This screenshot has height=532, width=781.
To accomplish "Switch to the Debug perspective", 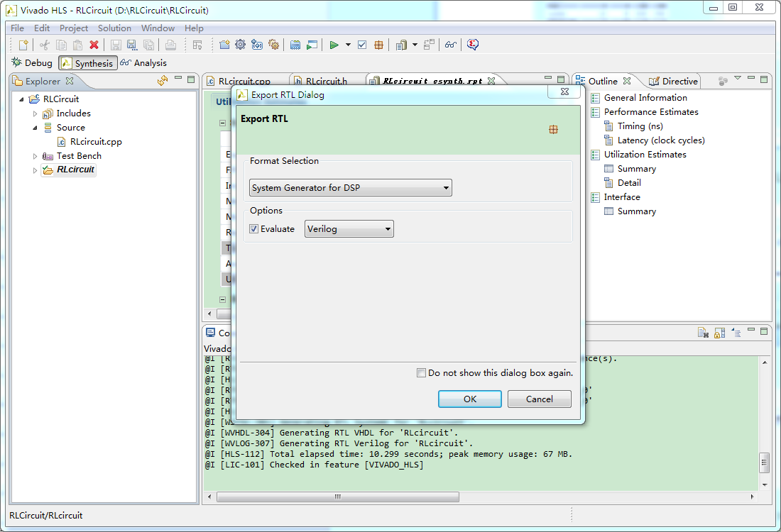I will point(32,63).
